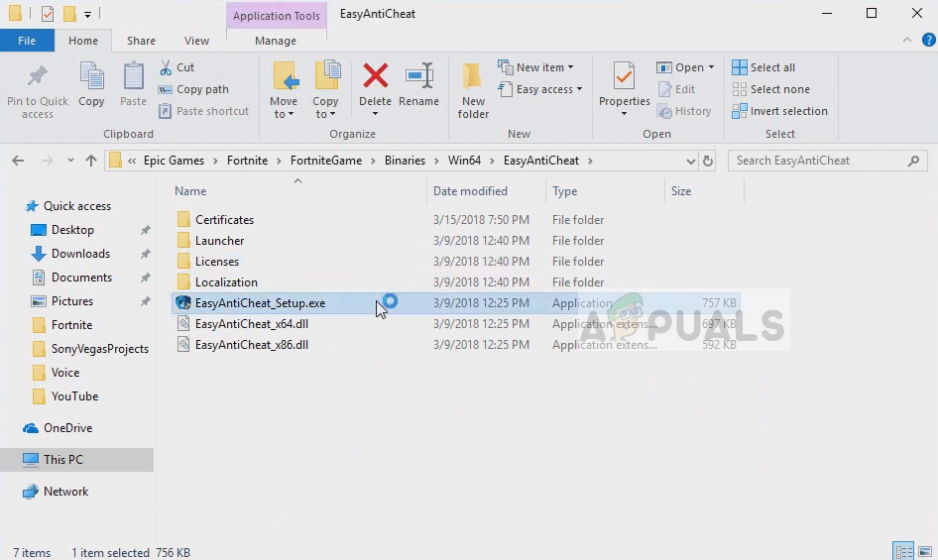This screenshot has height=560, width=938.
Task: Open Downloads in the navigation pane
Action: (x=80, y=254)
